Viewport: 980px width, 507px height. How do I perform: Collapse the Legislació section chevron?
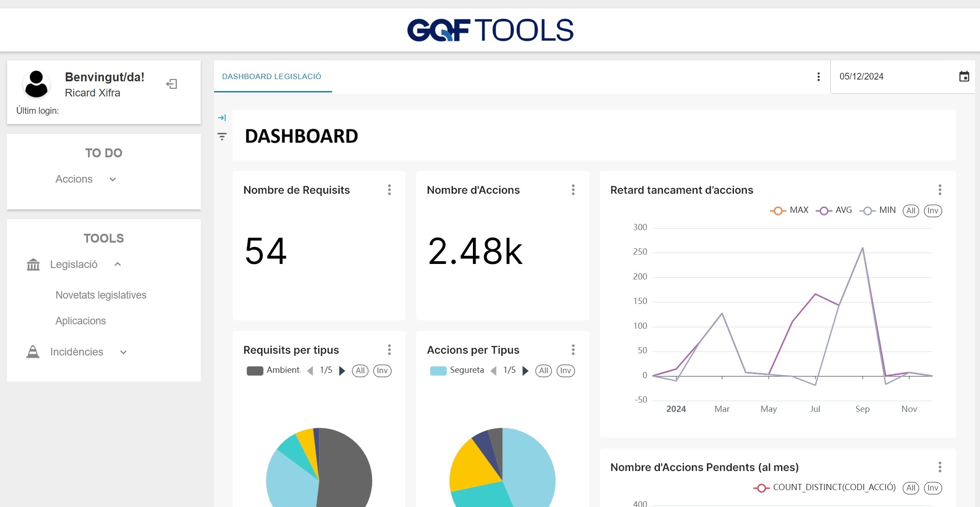[x=118, y=264]
